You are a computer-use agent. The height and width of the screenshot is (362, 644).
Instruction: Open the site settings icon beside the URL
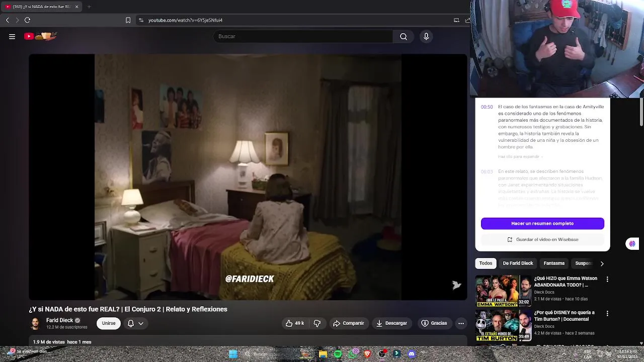pyautogui.click(x=141, y=20)
